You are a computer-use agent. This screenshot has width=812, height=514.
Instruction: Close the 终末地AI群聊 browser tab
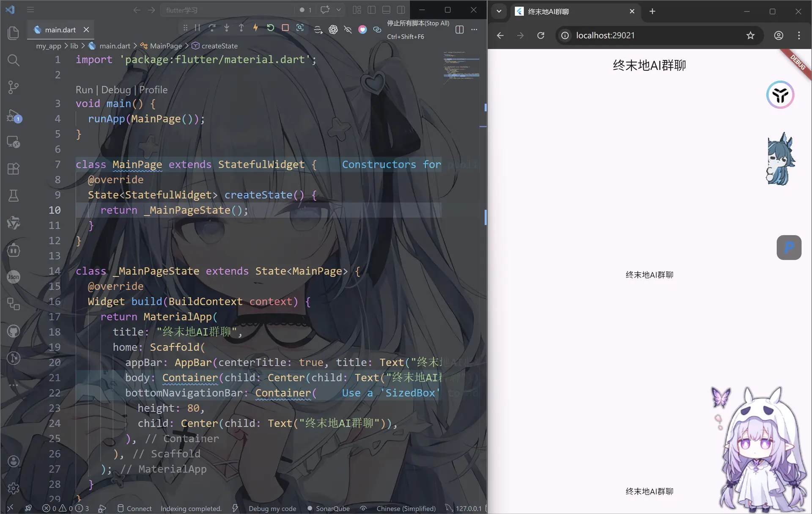tap(632, 11)
